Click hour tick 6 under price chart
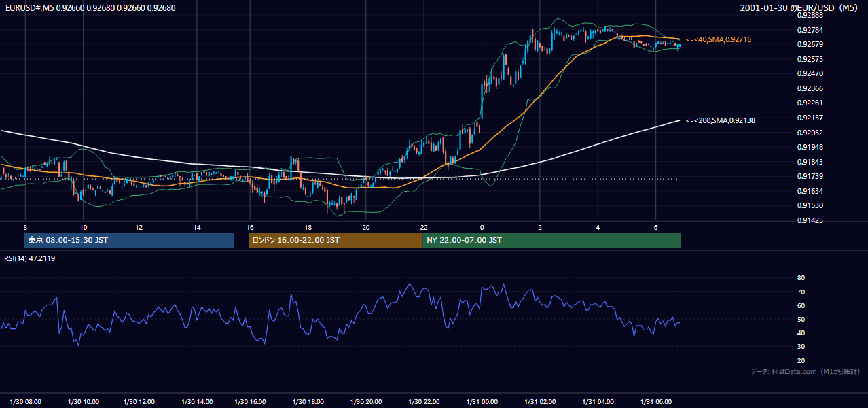Viewport: 868px width, 408px height. [x=655, y=227]
